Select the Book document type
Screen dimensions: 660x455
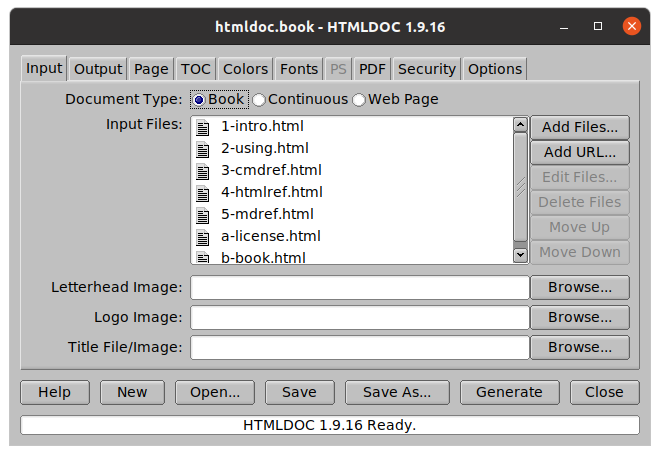coord(219,100)
